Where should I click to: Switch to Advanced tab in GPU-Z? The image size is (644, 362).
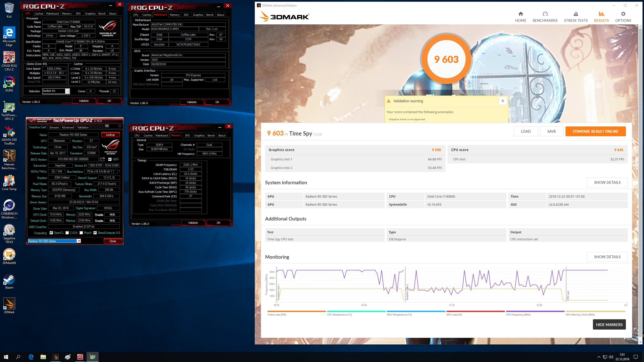point(68,127)
